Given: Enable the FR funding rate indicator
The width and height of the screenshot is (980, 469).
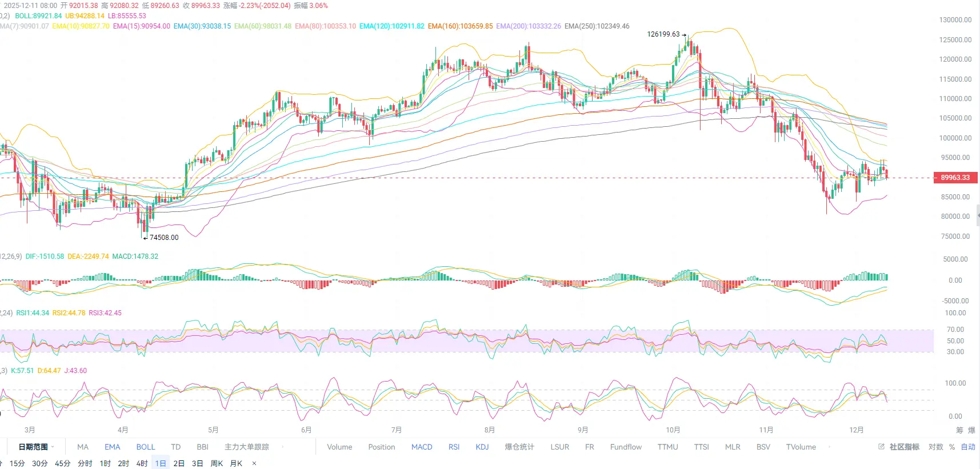Looking at the screenshot, I should click(590, 447).
